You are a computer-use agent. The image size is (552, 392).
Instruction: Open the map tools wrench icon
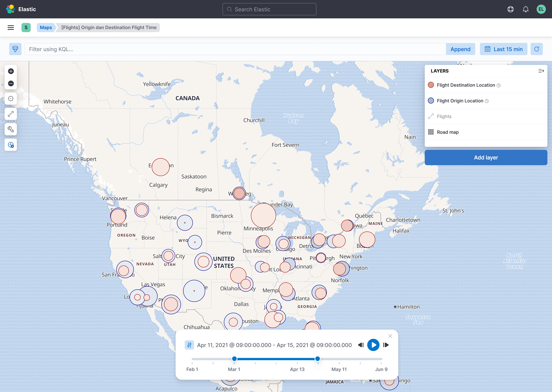click(11, 129)
